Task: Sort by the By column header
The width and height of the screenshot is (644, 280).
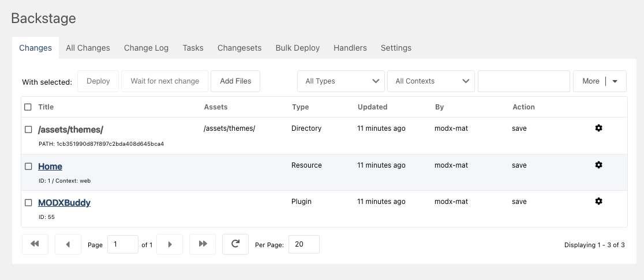Action: [x=440, y=107]
